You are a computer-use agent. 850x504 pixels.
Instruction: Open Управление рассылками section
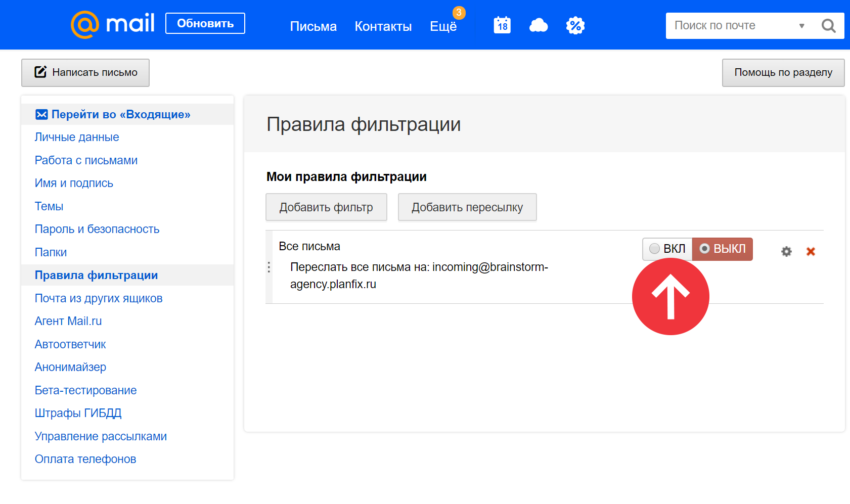101,436
